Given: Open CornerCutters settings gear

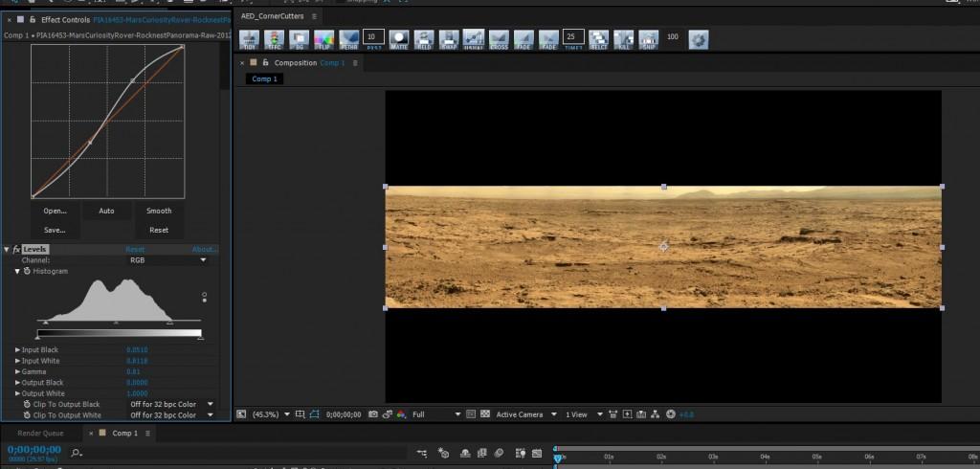Looking at the screenshot, I should coord(699,39).
